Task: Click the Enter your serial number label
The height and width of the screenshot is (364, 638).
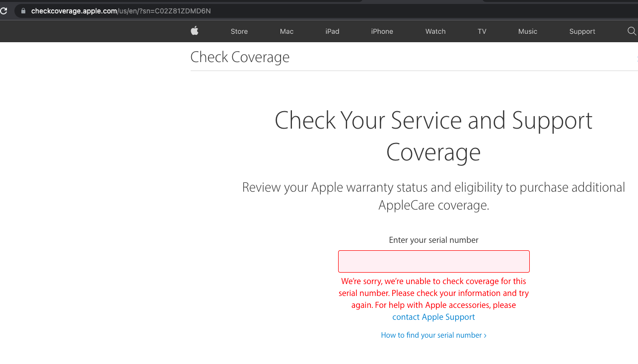Action: [433, 240]
